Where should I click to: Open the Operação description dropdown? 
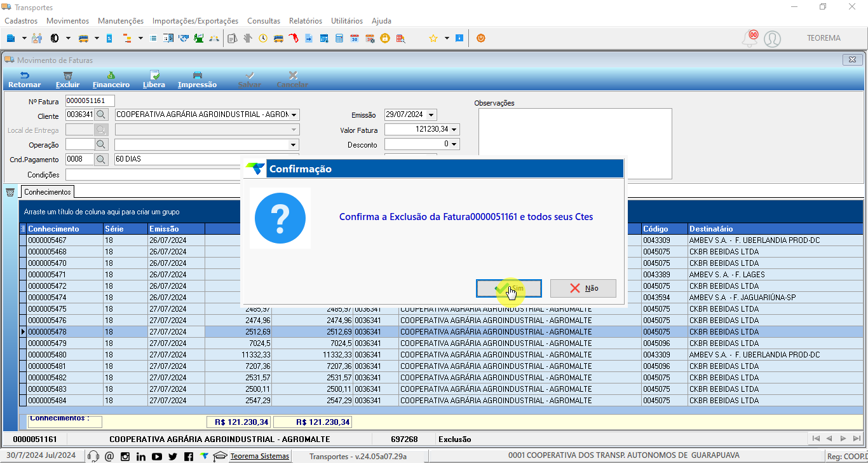(x=294, y=144)
